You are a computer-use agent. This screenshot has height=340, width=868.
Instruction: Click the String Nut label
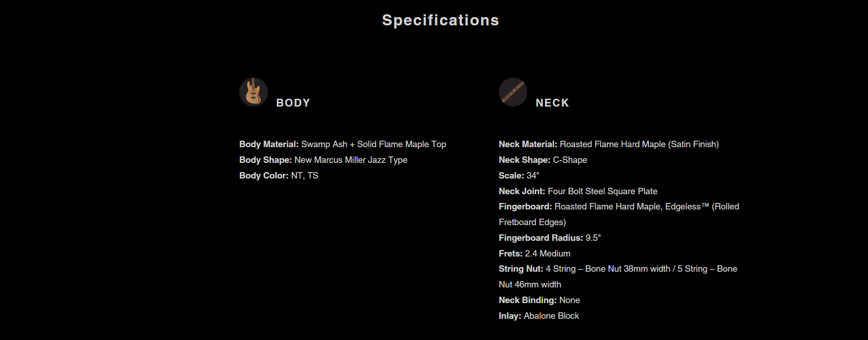[521, 269]
